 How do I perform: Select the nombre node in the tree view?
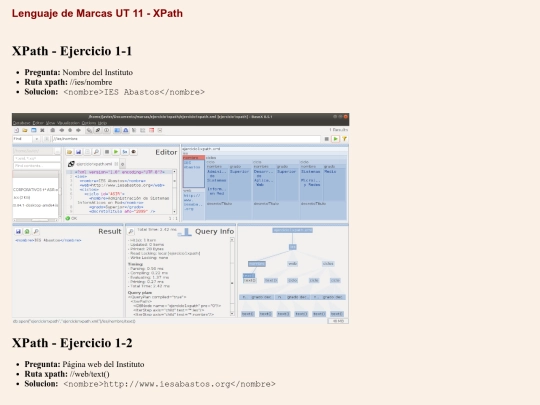pos(257,264)
